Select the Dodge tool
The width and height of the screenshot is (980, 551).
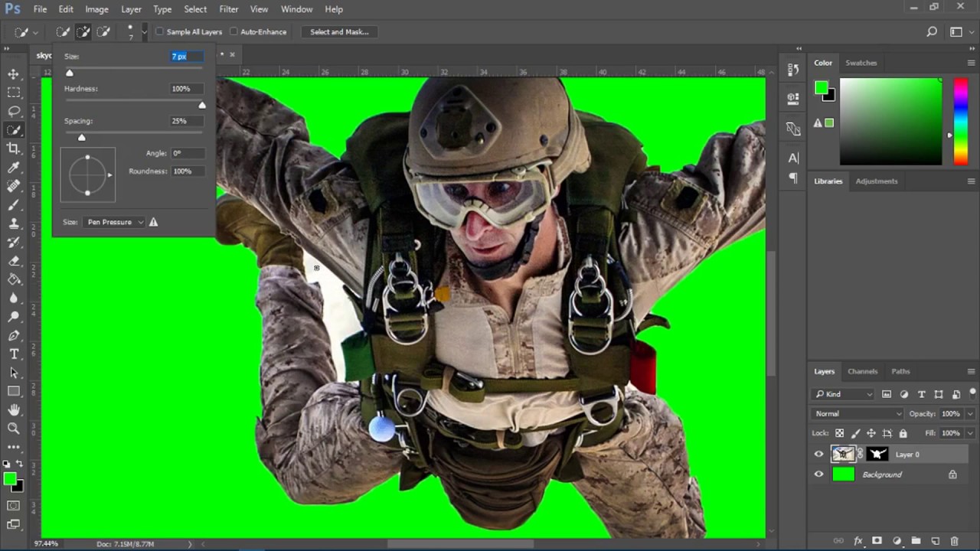tap(14, 317)
